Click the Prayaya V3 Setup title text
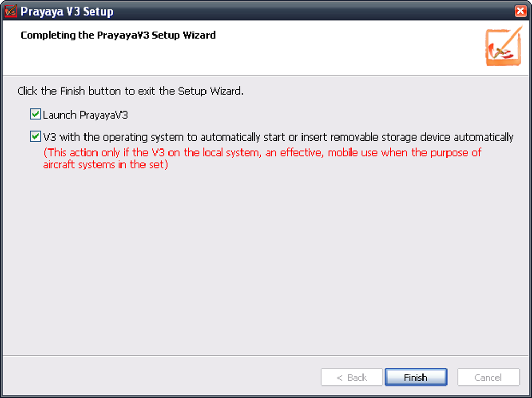 (67, 11)
